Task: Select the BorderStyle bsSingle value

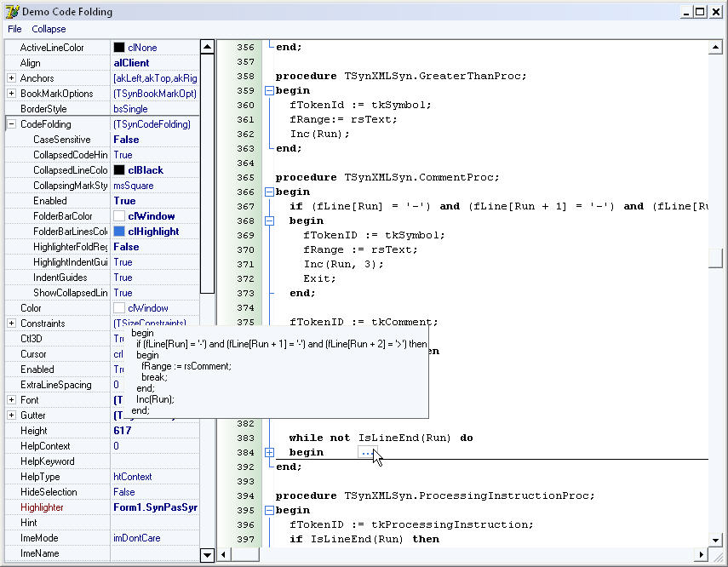Action: pos(130,109)
